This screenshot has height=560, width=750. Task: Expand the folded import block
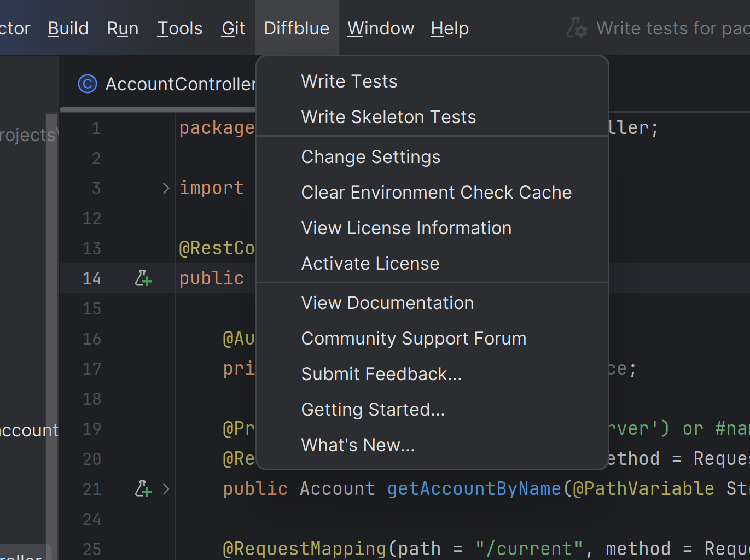(x=166, y=188)
